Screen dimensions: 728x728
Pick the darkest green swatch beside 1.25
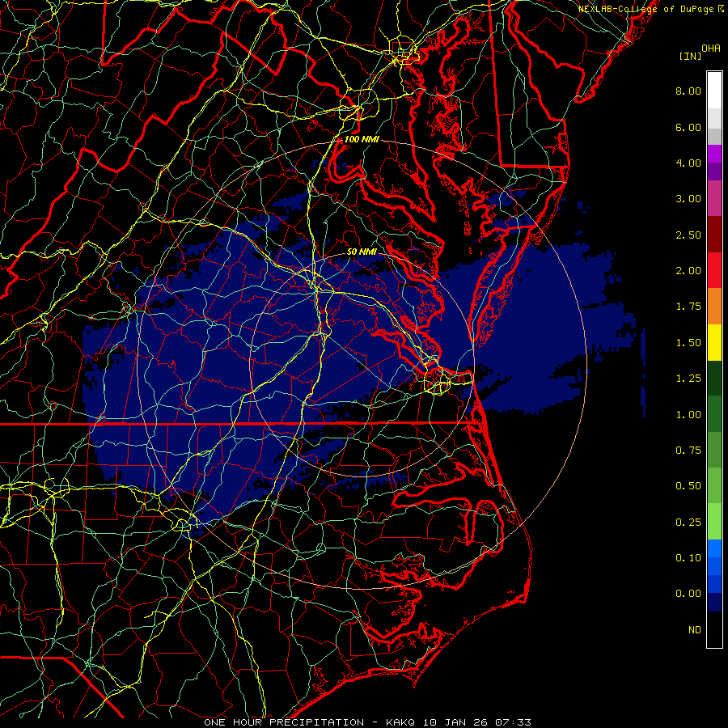pyautogui.click(x=714, y=379)
